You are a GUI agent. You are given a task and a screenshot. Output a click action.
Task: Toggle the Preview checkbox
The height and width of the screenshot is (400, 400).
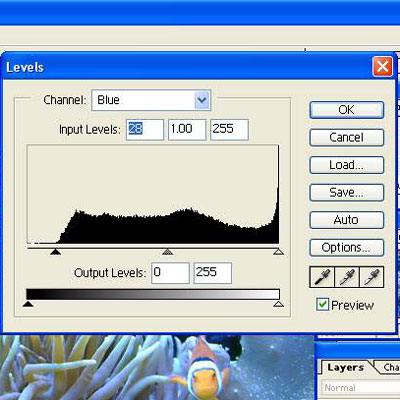click(322, 305)
